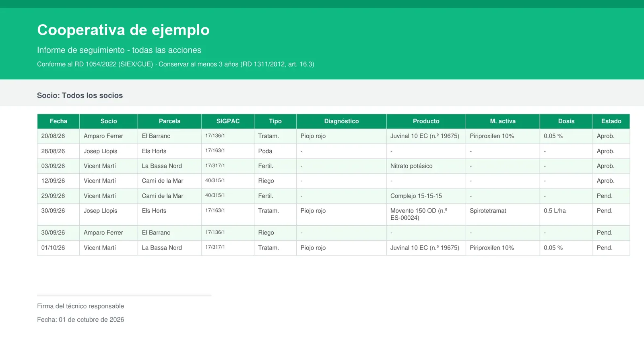
Task: Click the "Diagnóstico" column header
Action: pos(341,121)
